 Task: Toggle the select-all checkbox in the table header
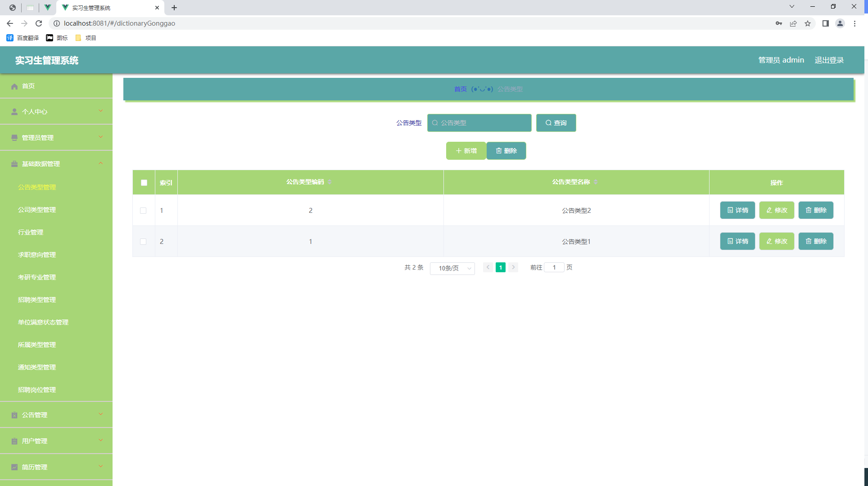click(144, 183)
